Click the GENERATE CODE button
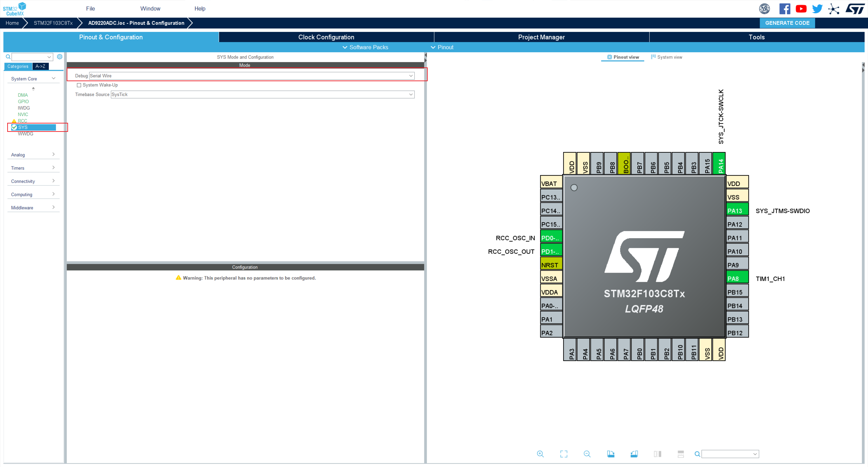 (787, 23)
